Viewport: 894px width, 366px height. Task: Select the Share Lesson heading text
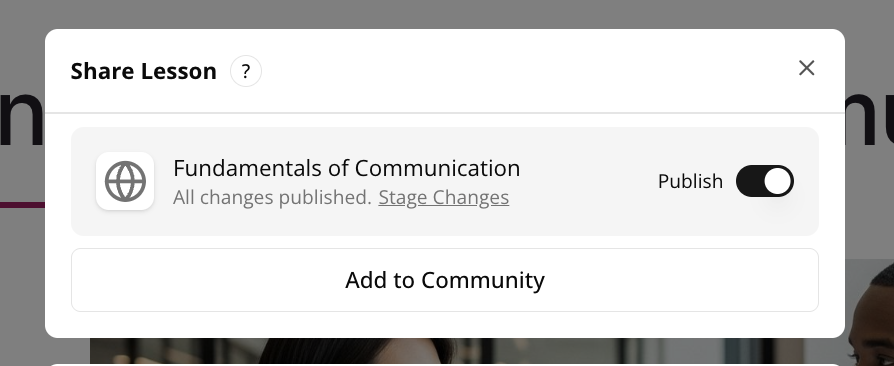click(x=144, y=71)
